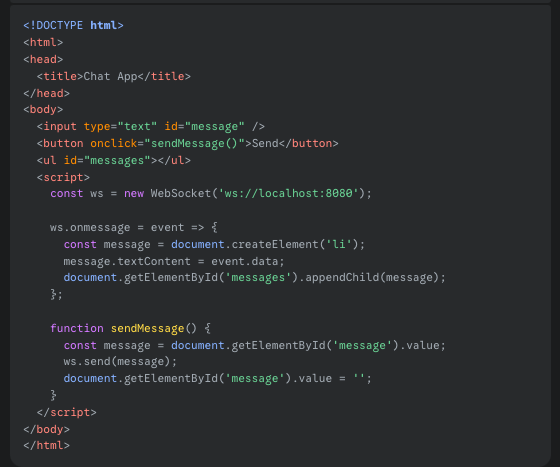This screenshot has height=467, width=560.
Task: Click the closing html tag
Action: point(46,446)
